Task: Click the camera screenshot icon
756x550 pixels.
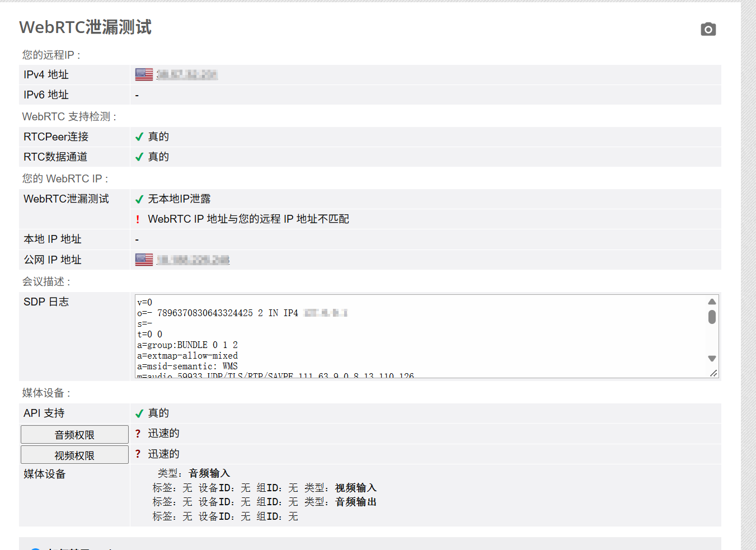Action: [708, 29]
